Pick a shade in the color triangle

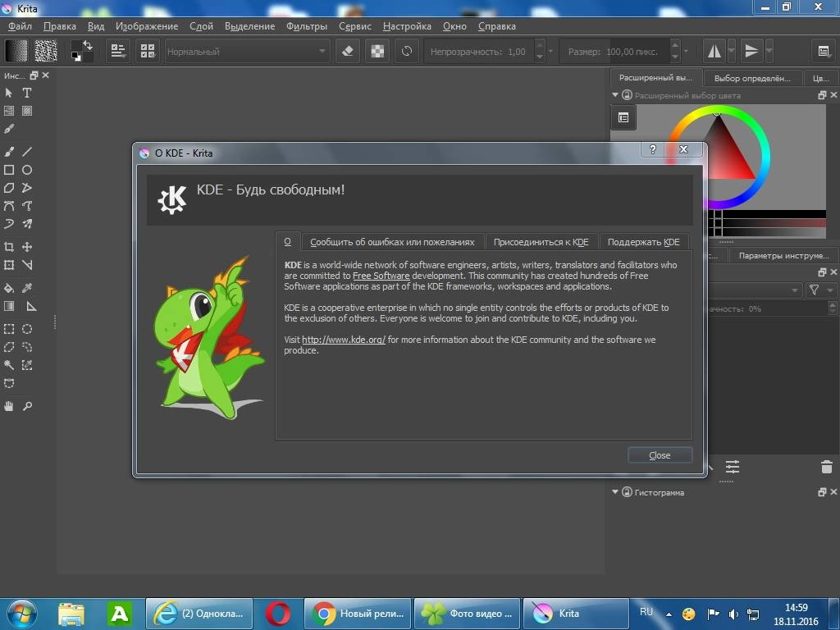[x=728, y=158]
